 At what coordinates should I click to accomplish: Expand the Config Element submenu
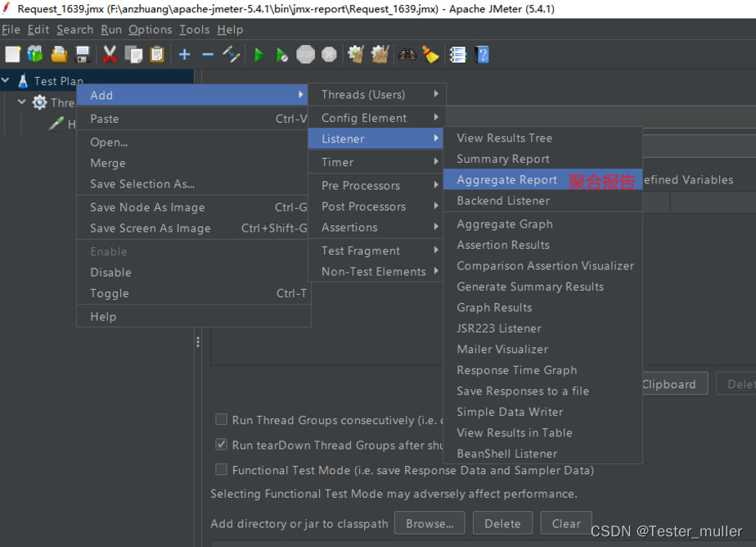click(377, 118)
